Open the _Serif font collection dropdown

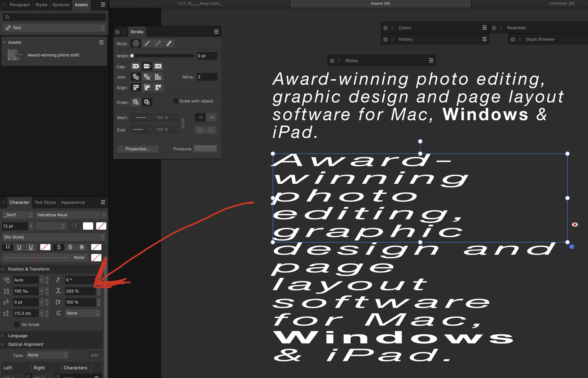[18, 215]
